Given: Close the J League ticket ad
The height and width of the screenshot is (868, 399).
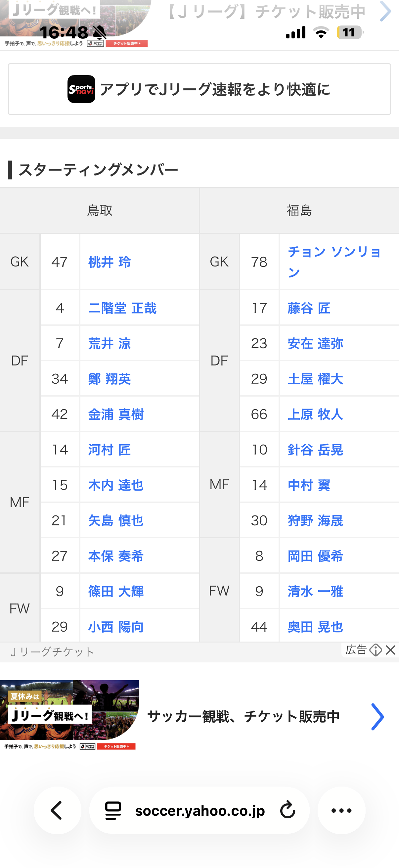Looking at the screenshot, I should (x=391, y=650).
